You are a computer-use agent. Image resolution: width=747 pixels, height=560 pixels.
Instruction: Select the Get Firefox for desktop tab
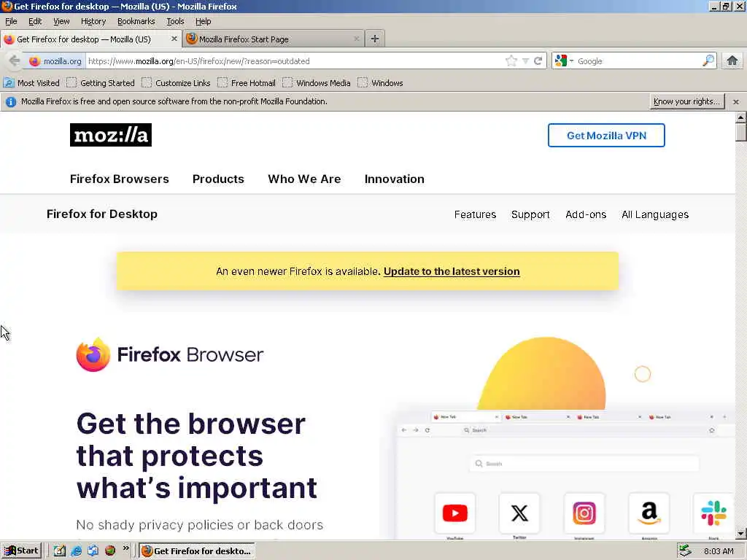(x=90, y=39)
